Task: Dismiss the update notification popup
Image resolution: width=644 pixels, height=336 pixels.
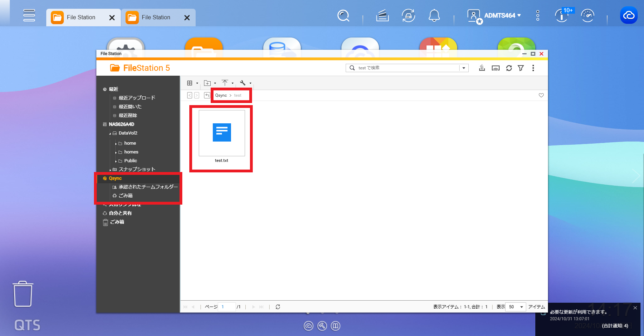Action: [x=635, y=308]
